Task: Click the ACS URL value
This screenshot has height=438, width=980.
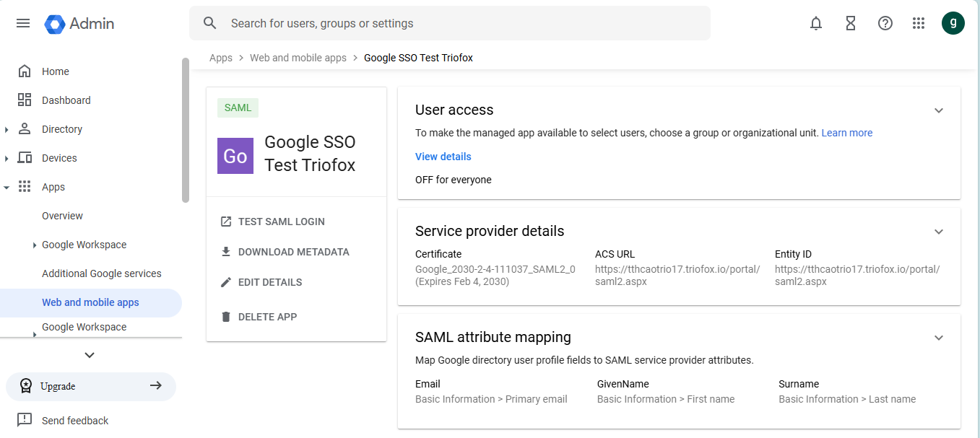Action: tap(677, 276)
